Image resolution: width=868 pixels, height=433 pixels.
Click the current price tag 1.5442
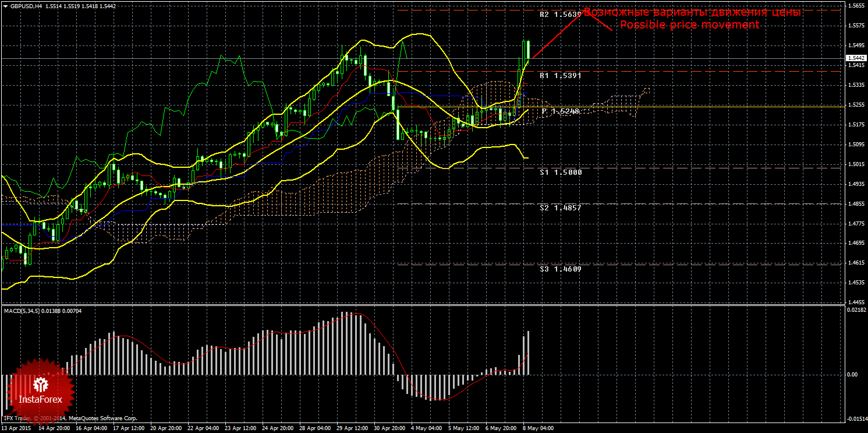pos(856,58)
